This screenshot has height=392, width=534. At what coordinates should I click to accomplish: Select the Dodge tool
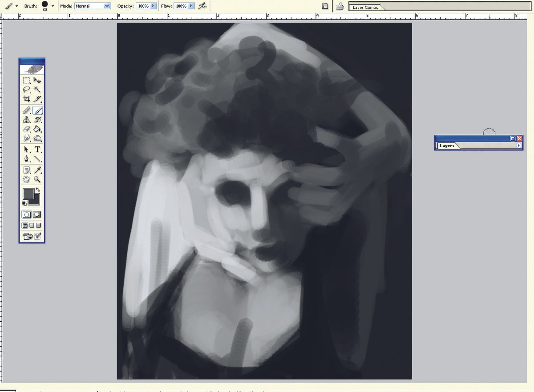coord(38,138)
